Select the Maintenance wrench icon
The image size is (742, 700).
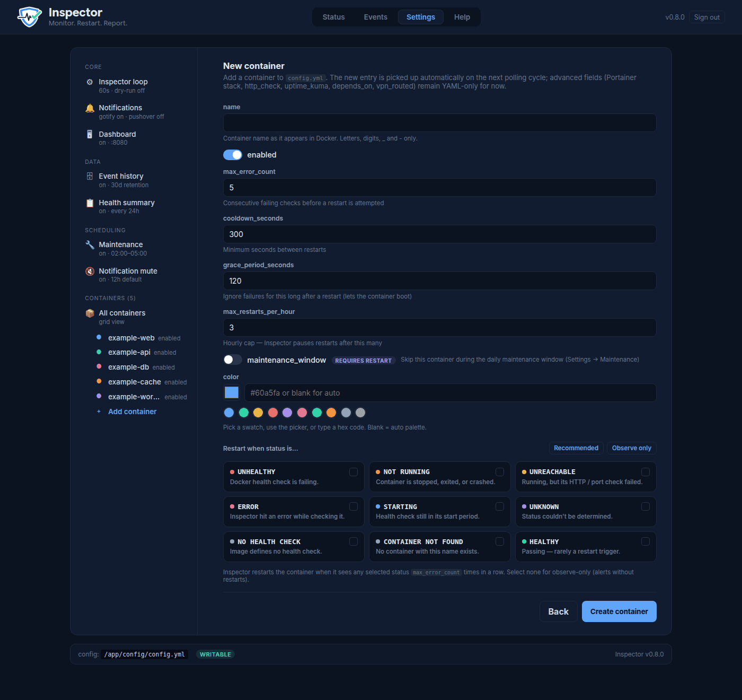pyautogui.click(x=90, y=244)
